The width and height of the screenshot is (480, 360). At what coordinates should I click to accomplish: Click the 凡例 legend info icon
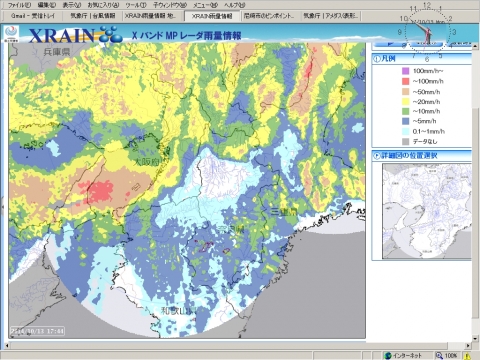[377, 59]
